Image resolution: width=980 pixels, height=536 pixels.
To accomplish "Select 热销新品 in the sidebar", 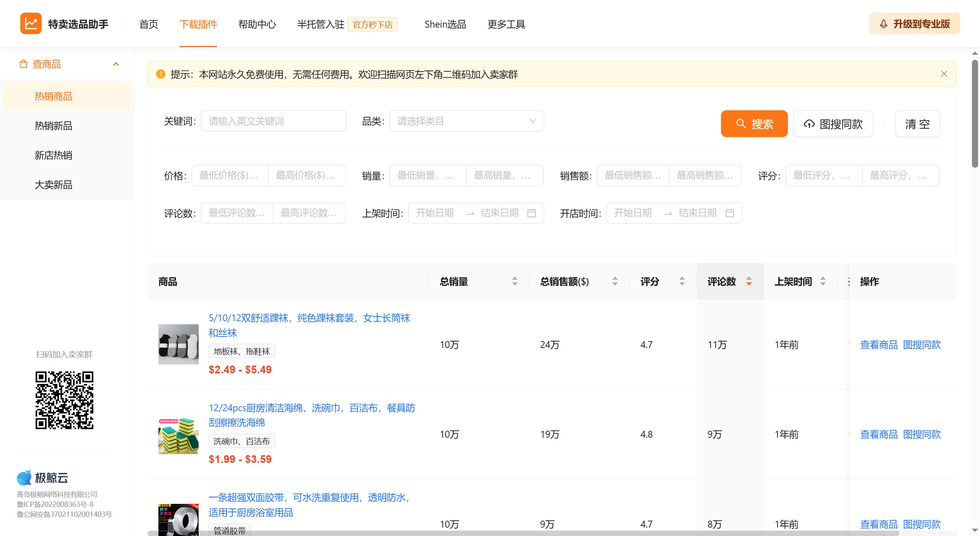I will pos(53,126).
